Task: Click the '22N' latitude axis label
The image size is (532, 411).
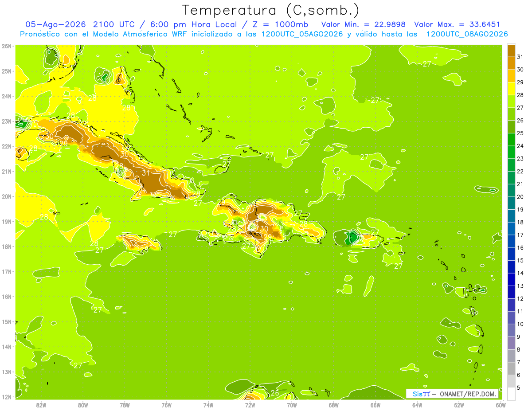Action: [x=7, y=146]
